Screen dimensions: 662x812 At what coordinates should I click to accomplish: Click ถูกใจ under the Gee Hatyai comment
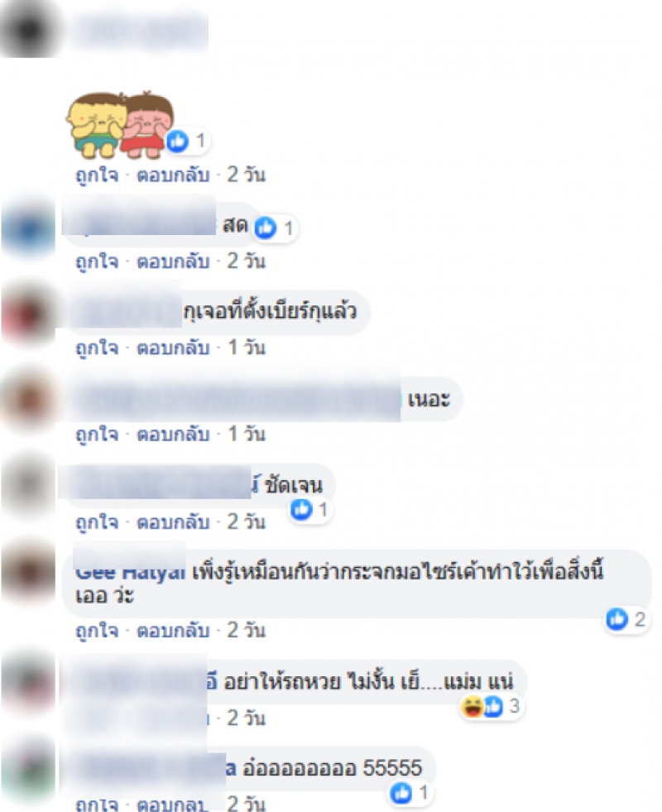click(x=97, y=630)
